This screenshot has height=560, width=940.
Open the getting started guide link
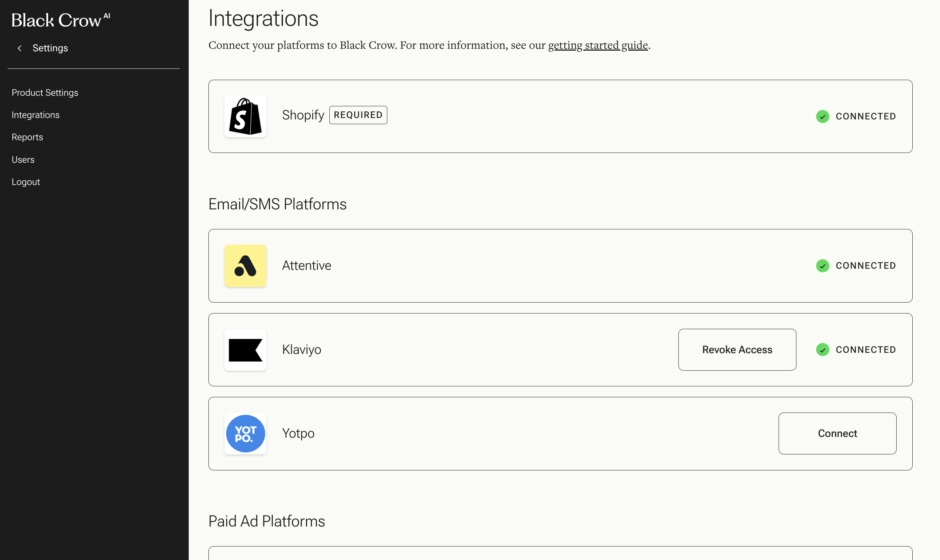(598, 45)
